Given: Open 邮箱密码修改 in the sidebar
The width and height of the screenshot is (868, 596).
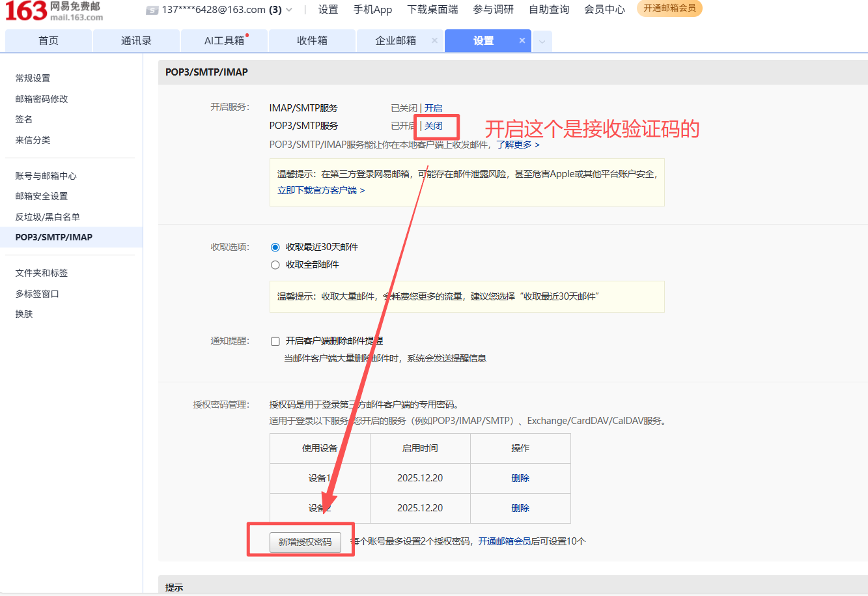Looking at the screenshot, I should (42, 99).
